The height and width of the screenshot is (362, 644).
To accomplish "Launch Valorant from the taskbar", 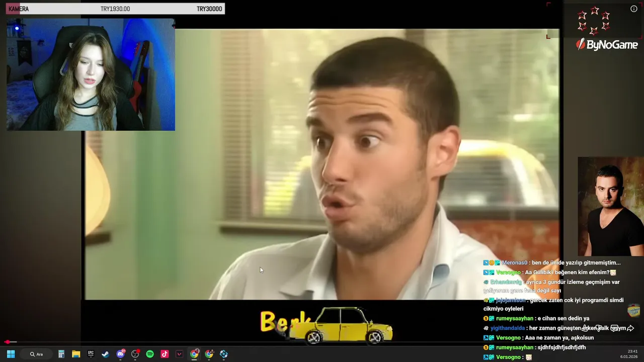I will 179,354.
